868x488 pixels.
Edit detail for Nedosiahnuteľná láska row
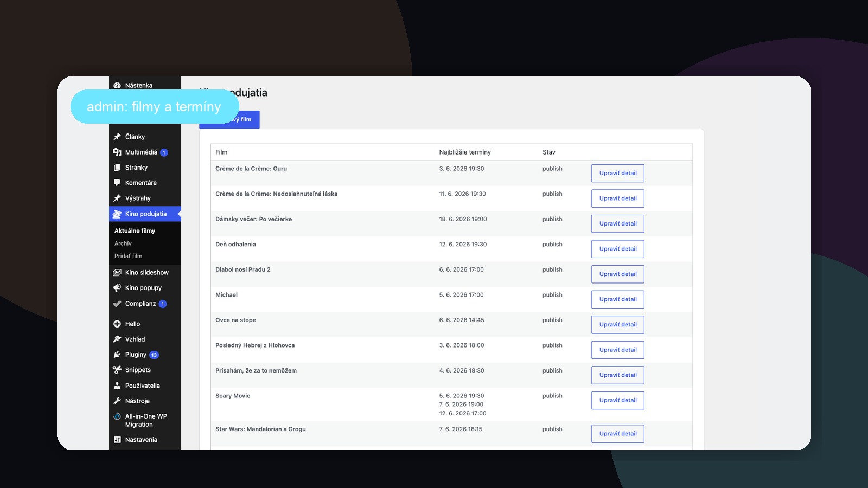coord(618,198)
